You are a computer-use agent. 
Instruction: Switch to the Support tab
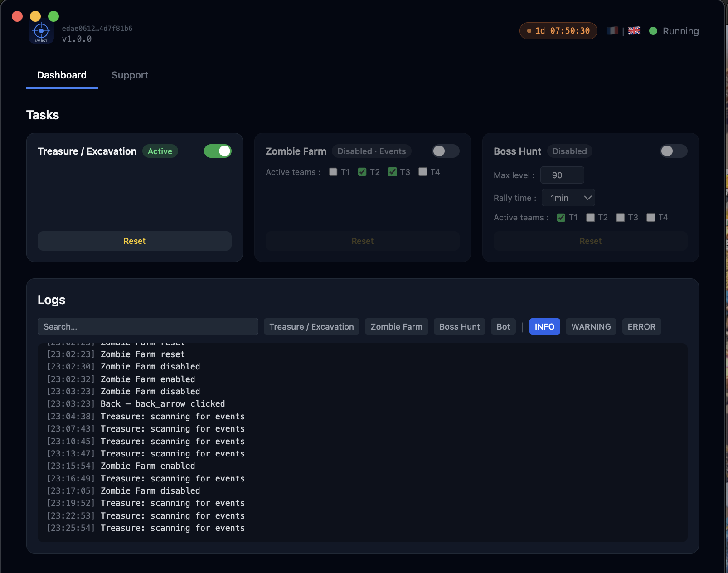point(130,75)
